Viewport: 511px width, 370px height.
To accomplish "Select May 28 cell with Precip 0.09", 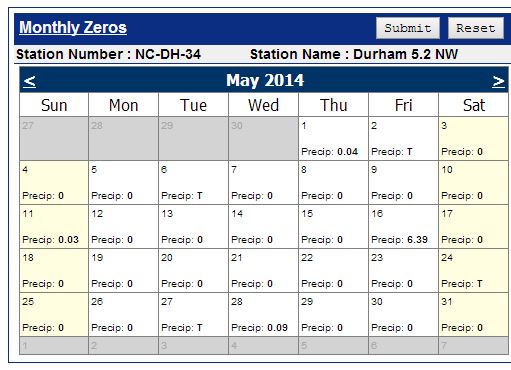I will coord(263,315).
